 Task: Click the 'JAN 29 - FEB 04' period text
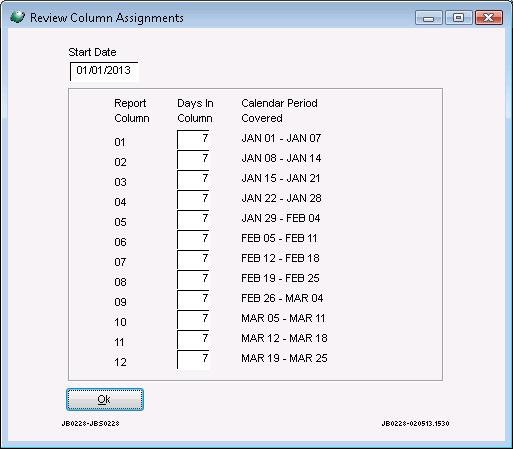coord(281,218)
